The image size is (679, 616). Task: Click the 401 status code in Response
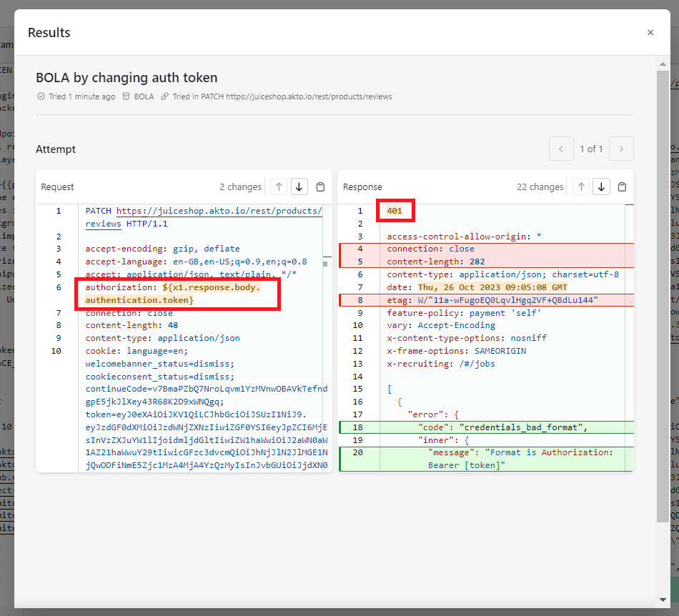tap(395, 211)
